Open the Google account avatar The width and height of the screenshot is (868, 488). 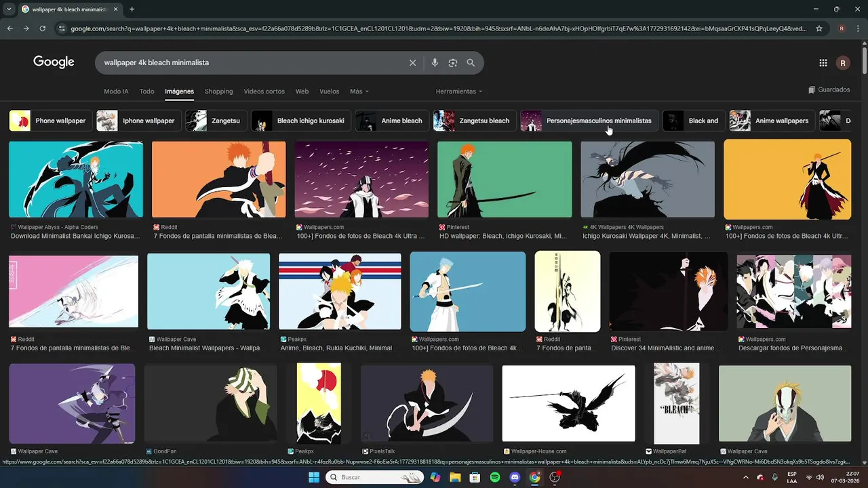tap(844, 63)
